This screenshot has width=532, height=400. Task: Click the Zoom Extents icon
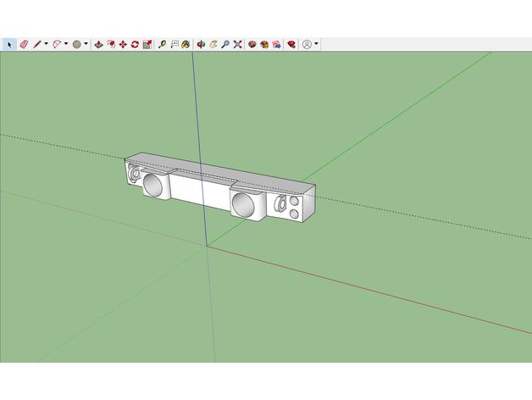(x=238, y=44)
